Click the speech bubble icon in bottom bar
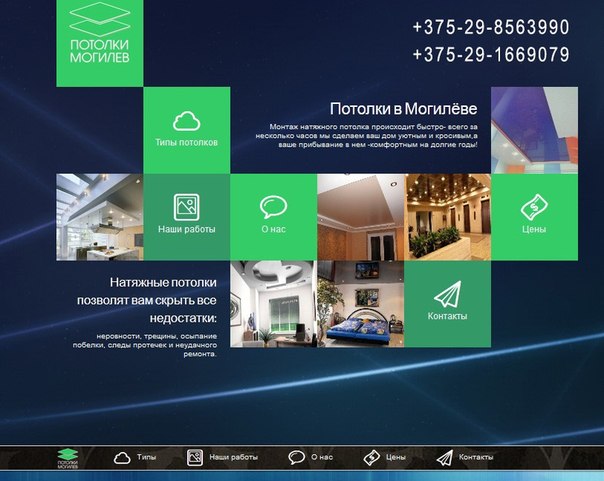604x481 pixels. [297, 458]
